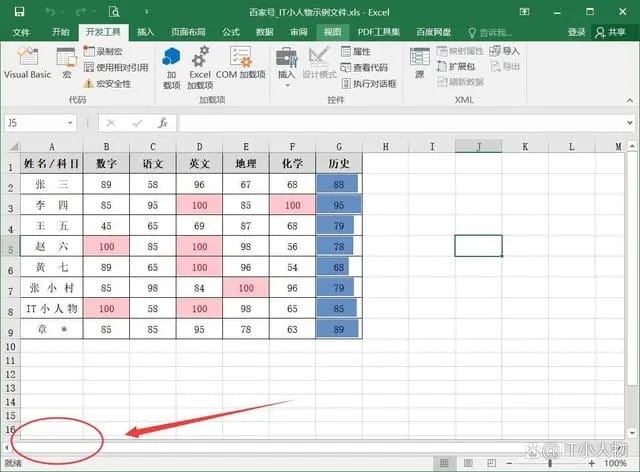Open Excel 加载项 dialog
The image size is (640, 472).
pyautogui.click(x=200, y=68)
